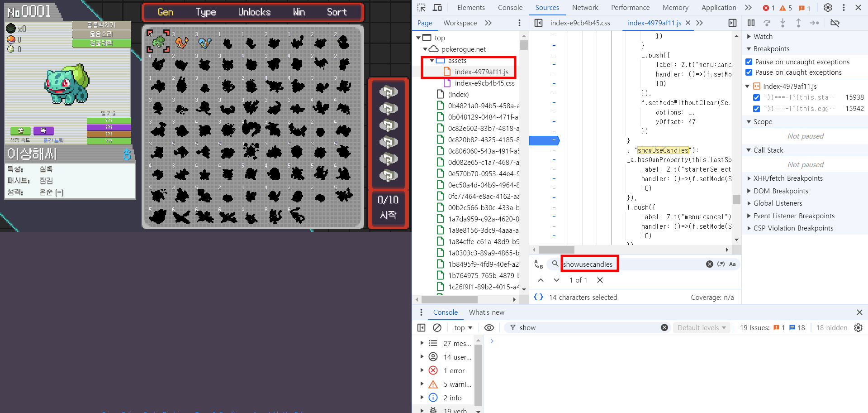Screen dimensions: 868x413
Task: Pretty print the source with braces icon
Action: coord(538,297)
